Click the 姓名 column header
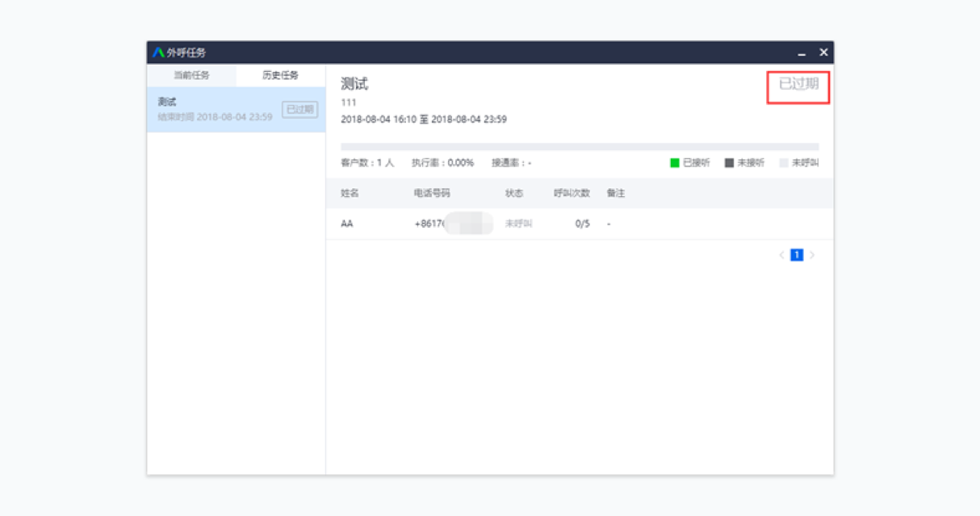Screen dimensions: 980x516 [350, 194]
